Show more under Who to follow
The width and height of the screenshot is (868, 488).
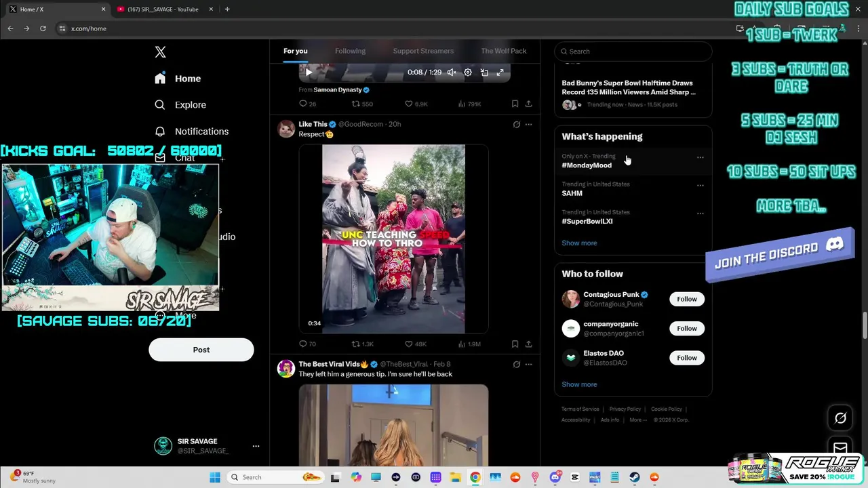pyautogui.click(x=579, y=384)
